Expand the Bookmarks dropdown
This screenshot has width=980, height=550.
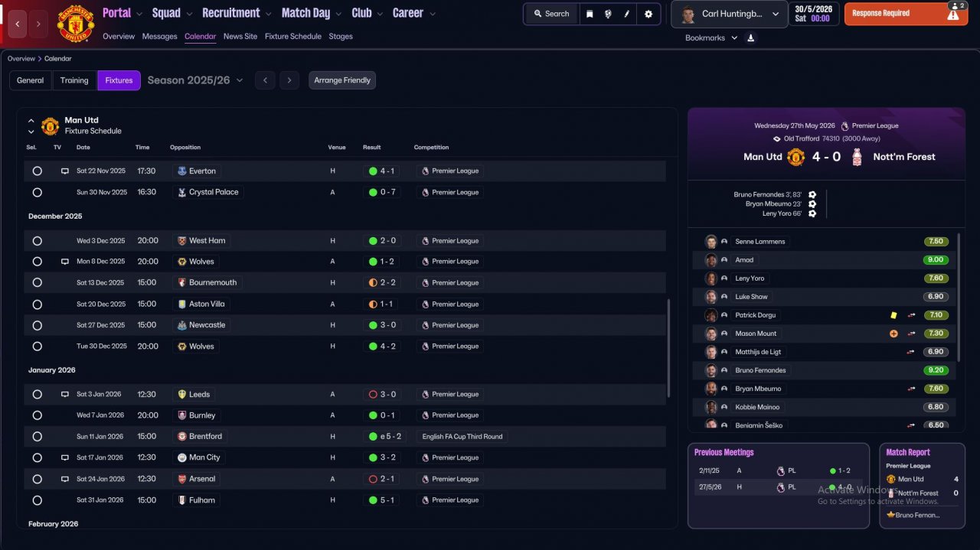(711, 37)
